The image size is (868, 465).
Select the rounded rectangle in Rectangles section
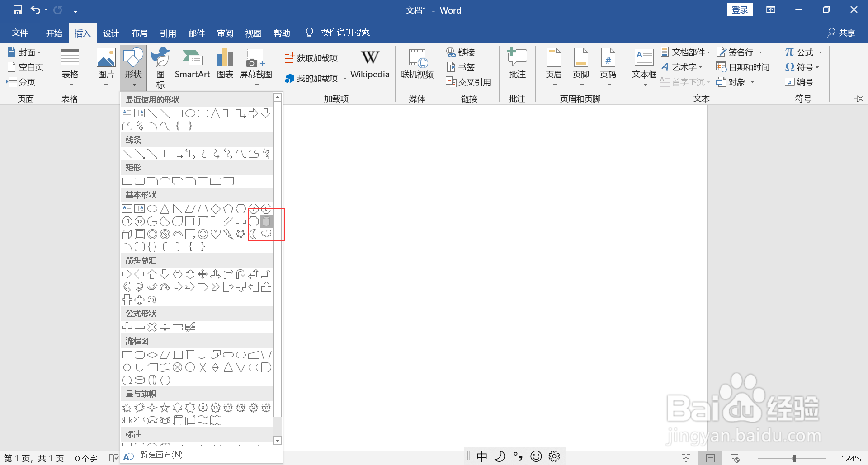click(140, 181)
